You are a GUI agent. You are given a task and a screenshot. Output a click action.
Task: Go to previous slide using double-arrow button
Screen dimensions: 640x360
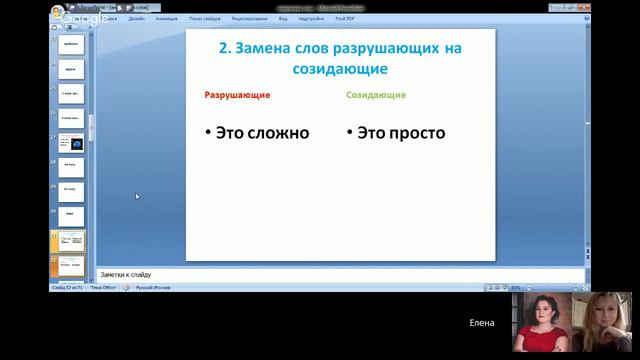[588, 251]
